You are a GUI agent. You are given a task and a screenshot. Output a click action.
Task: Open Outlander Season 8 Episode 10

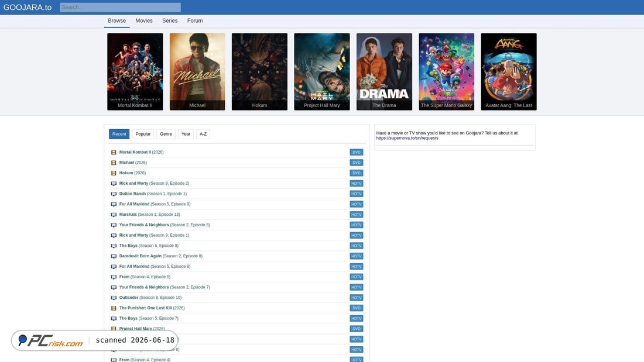click(150, 298)
